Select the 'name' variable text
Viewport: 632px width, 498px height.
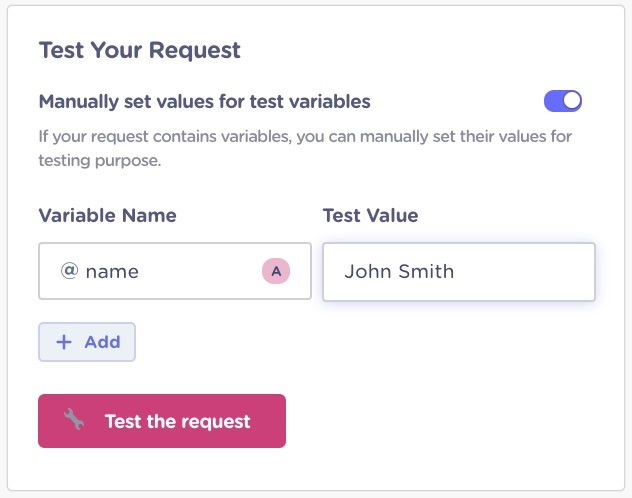pos(112,272)
